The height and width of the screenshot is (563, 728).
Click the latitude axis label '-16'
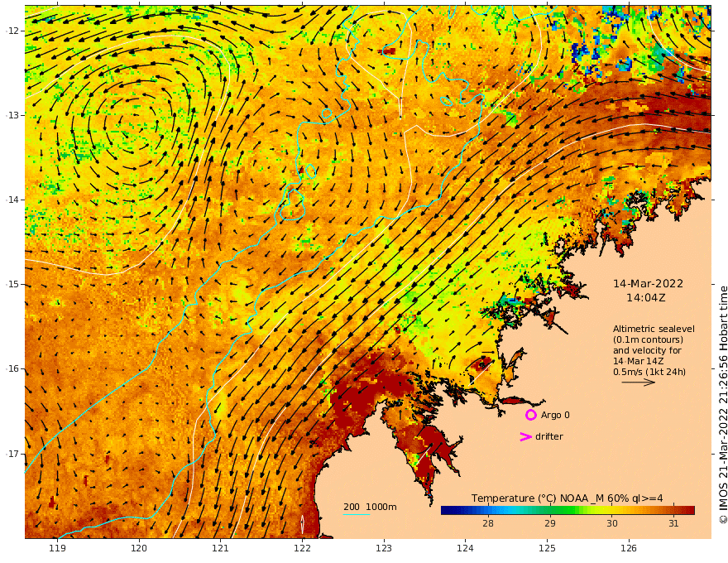(12, 368)
